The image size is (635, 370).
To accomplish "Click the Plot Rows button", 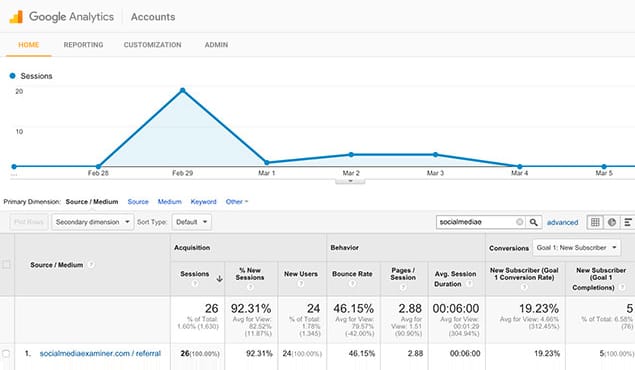I will 29,222.
